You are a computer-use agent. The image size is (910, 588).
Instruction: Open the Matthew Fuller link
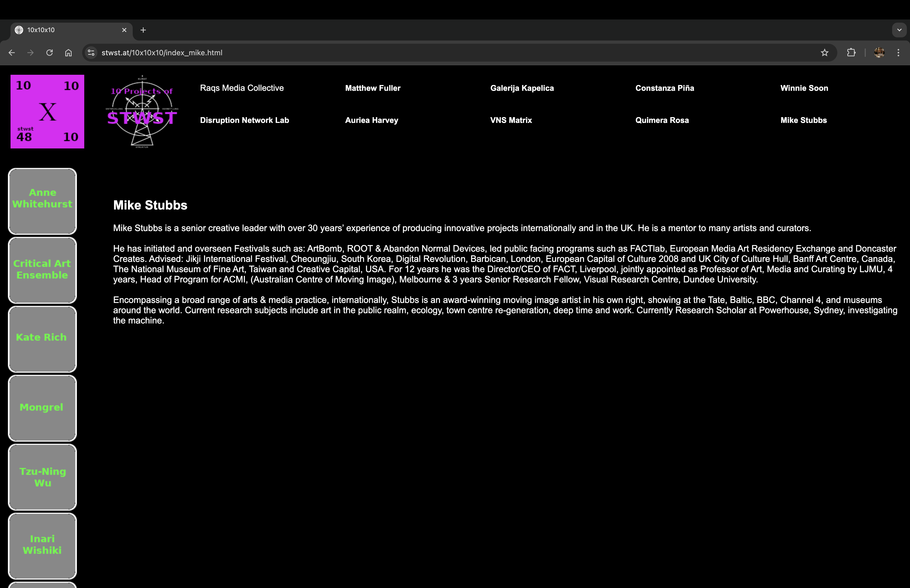pyautogui.click(x=373, y=88)
